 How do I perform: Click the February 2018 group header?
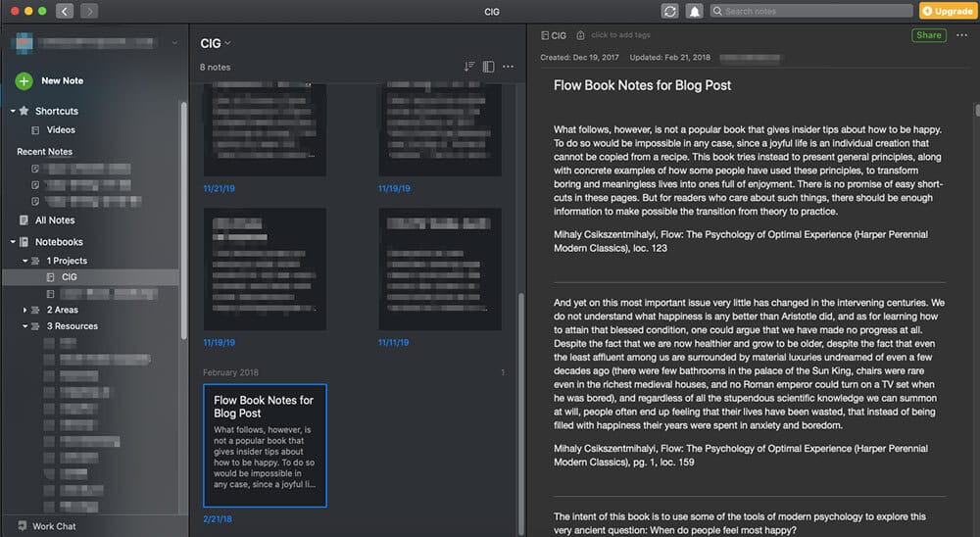pos(230,372)
